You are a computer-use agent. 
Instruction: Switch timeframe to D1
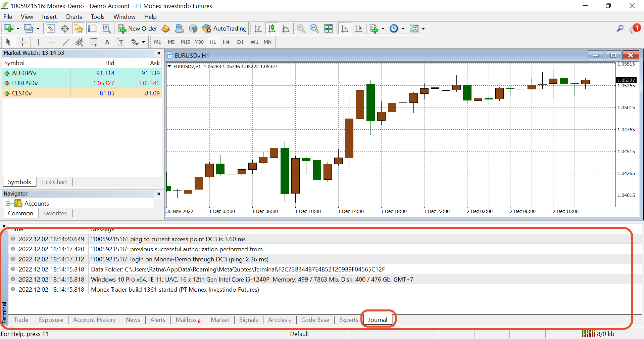(240, 42)
